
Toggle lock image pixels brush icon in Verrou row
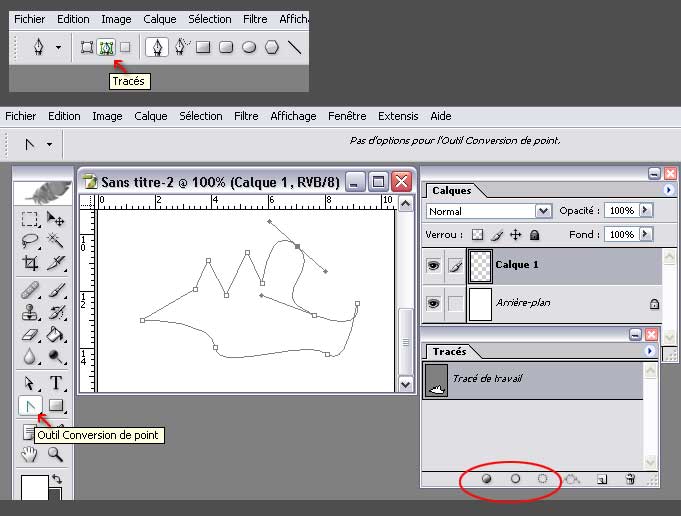pos(497,235)
